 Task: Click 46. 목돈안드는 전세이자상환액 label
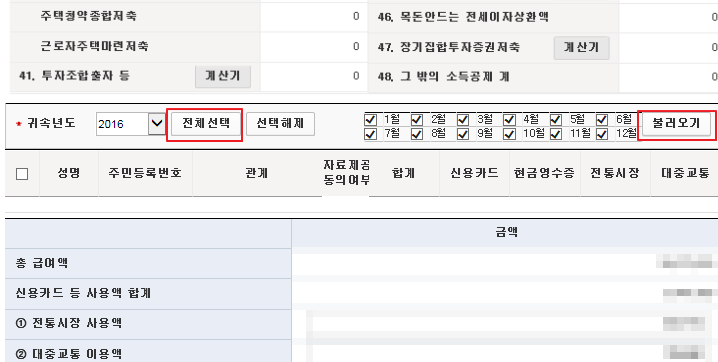463,17
